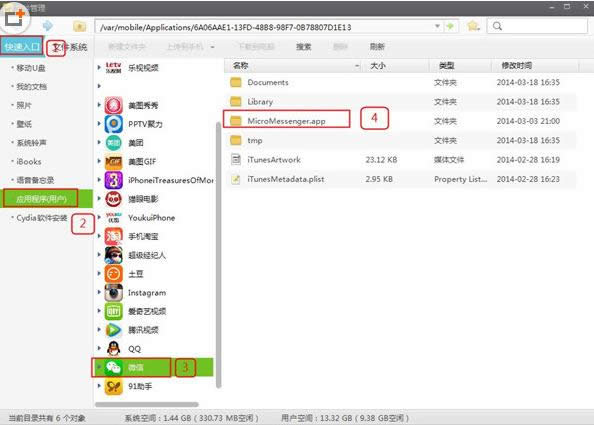Switch to the 文件系统 tab
The image size is (594, 425).
(70, 47)
